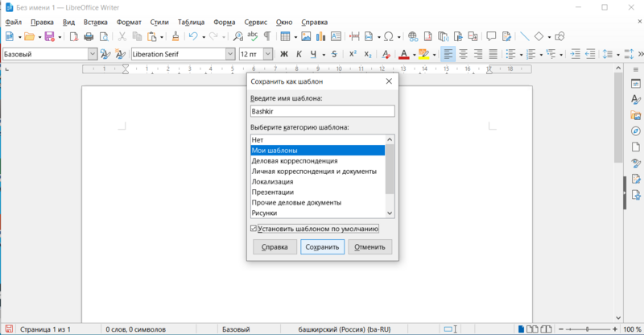The height and width of the screenshot is (335, 644).
Task: Insert line drawing tool icon
Action: click(525, 36)
